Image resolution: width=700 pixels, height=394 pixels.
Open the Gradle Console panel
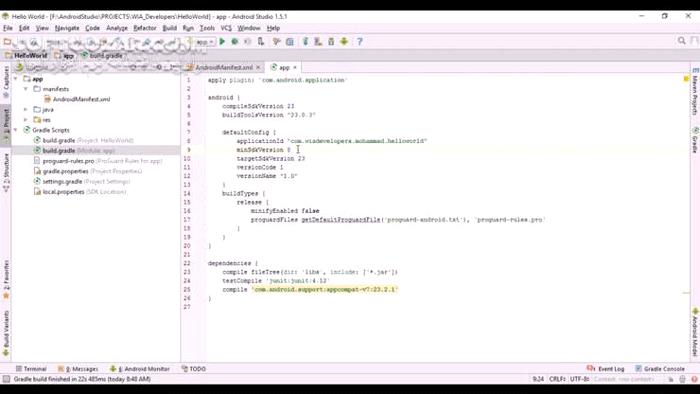pos(660,369)
